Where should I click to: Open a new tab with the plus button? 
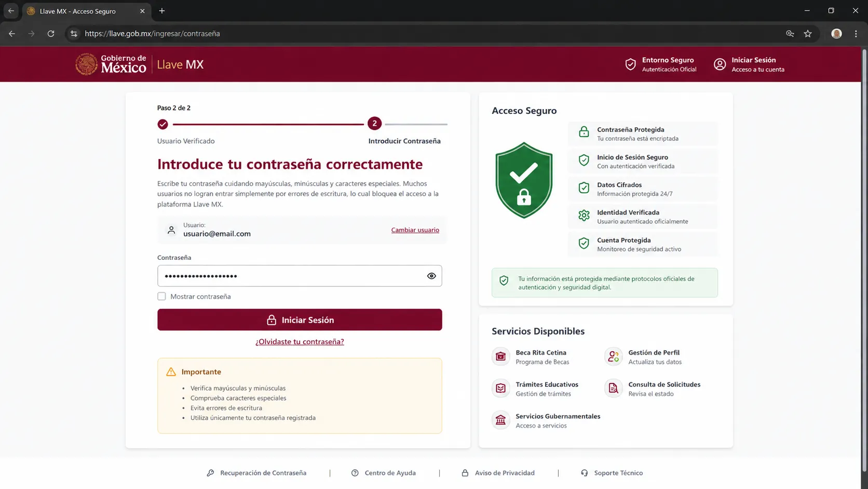(x=162, y=11)
